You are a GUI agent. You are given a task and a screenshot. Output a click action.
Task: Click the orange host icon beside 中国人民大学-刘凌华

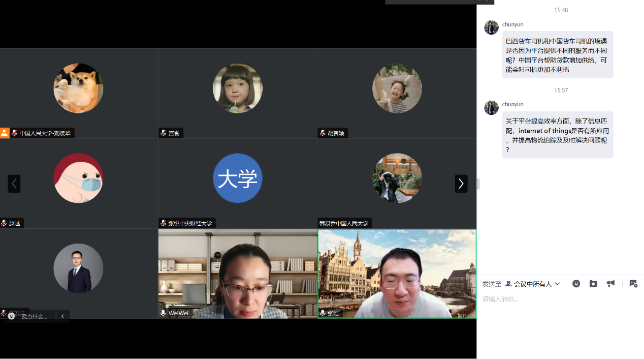tap(5, 133)
